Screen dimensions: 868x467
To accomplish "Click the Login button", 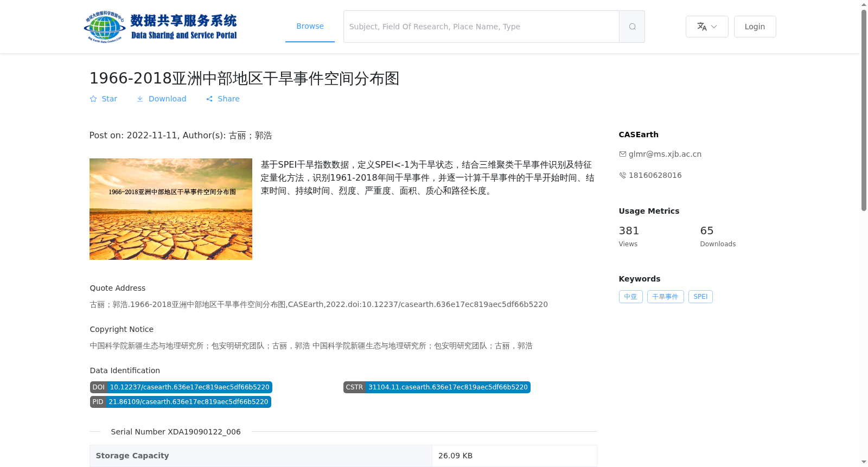I will 755,27.
